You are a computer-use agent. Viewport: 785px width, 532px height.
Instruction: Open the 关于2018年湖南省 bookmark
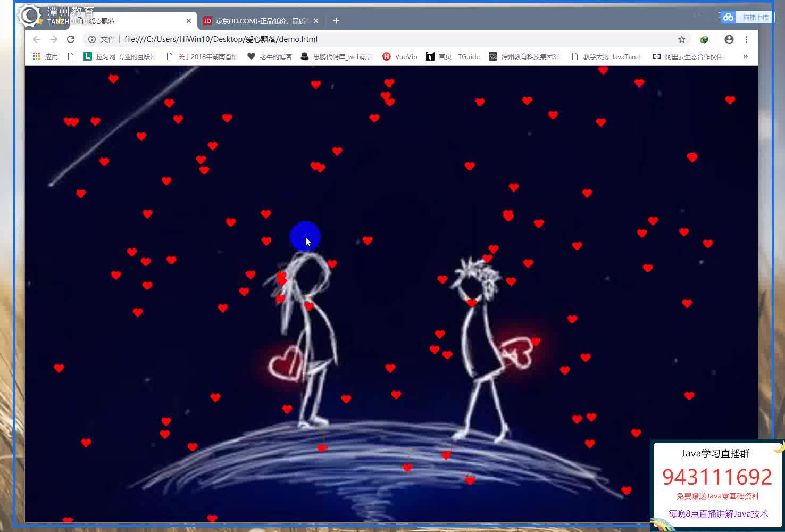click(202, 56)
